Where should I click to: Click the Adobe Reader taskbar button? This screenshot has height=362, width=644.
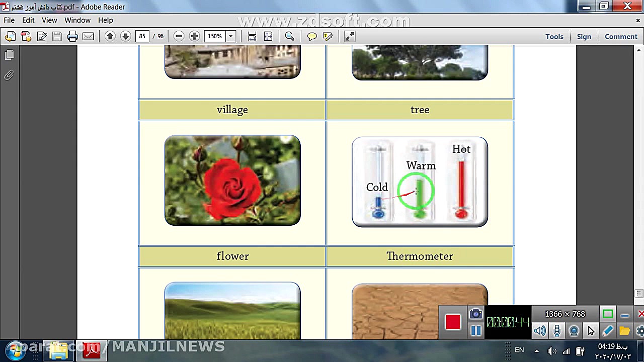[92, 350]
